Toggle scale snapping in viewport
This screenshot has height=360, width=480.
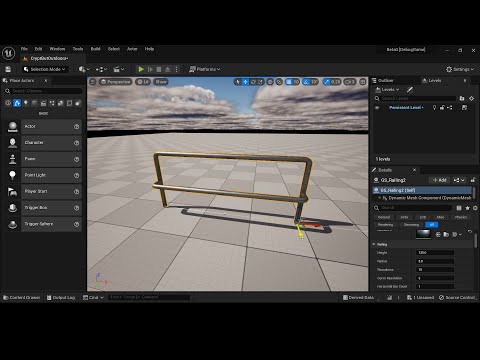tap(327, 82)
